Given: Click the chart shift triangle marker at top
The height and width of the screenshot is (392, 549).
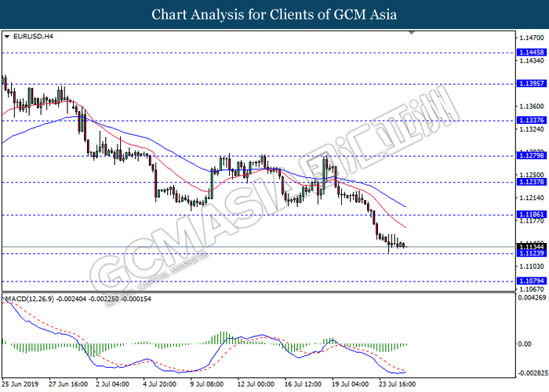Looking at the screenshot, I should (x=412, y=33).
